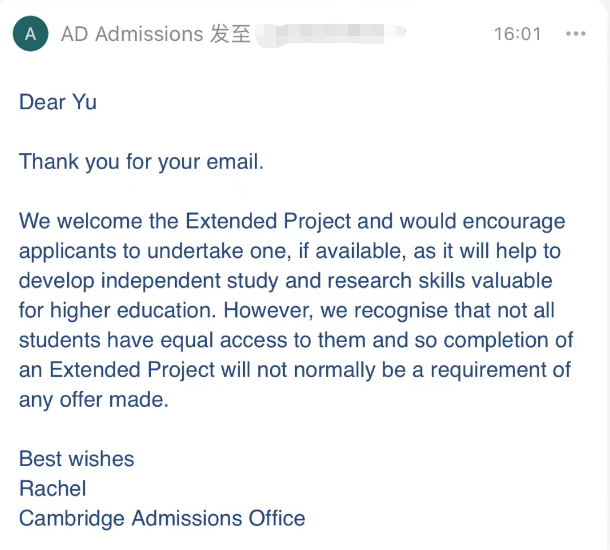Screen dimensions: 610x550
Task: Click the Thank you for your email line
Action: (142, 162)
